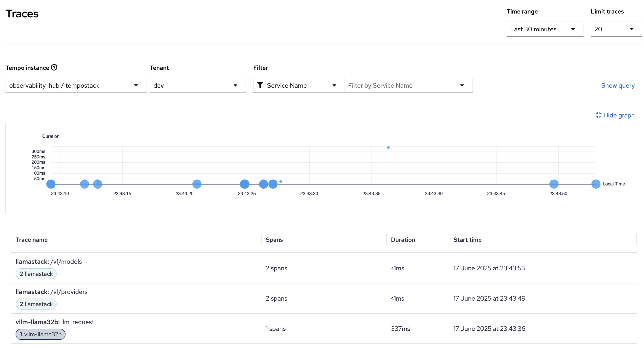Open the llamastack /v1/models trace

pyautogui.click(x=49, y=261)
